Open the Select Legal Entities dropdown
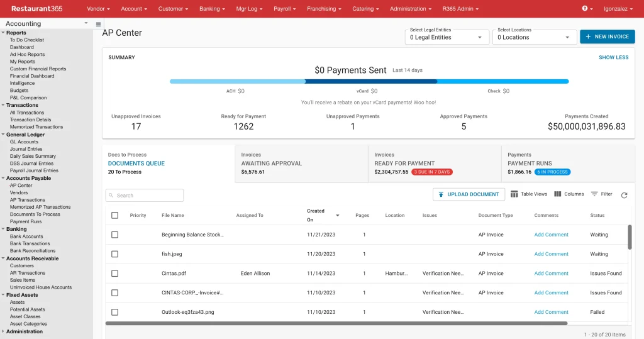The width and height of the screenshot is (644, 339). tap(447, 37)
